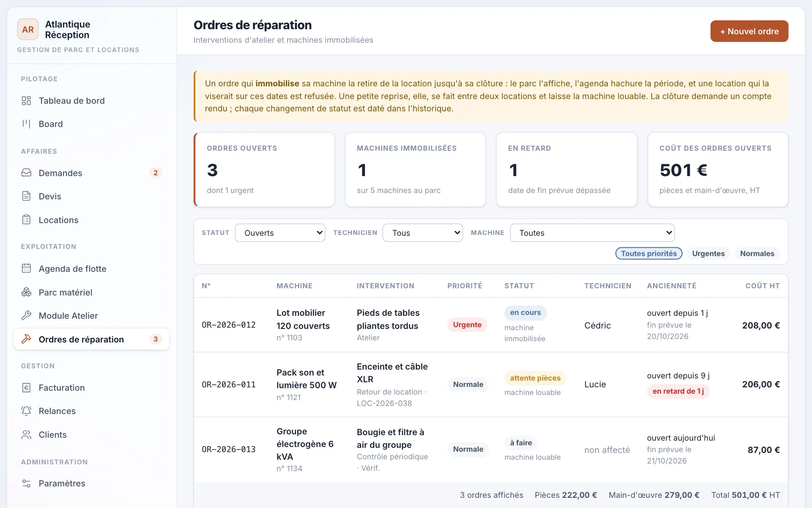The height and width of the screenshot is (508, 812).
Task: Click the Ordres de réparation badge 3
Action: (x=156, y=339)
